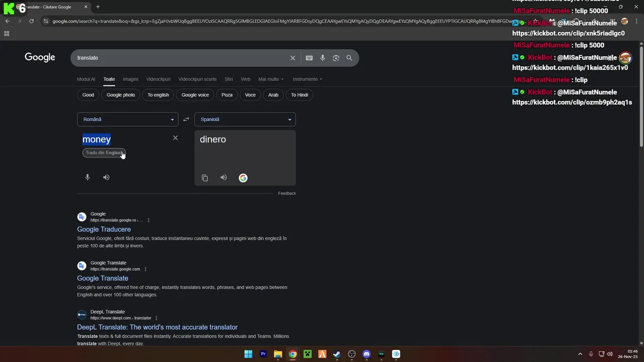Select the 'Voce' suggestion chip
Viewport: 644px width, 362px height.
250,95
